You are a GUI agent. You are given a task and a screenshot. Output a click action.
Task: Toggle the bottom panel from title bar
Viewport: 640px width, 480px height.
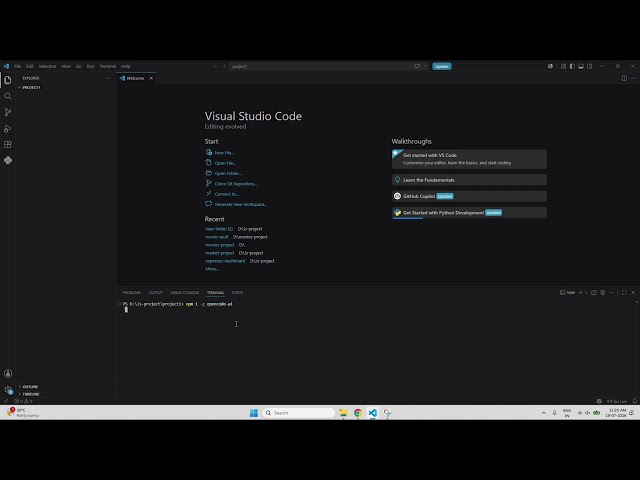click(x=581, y=66)
